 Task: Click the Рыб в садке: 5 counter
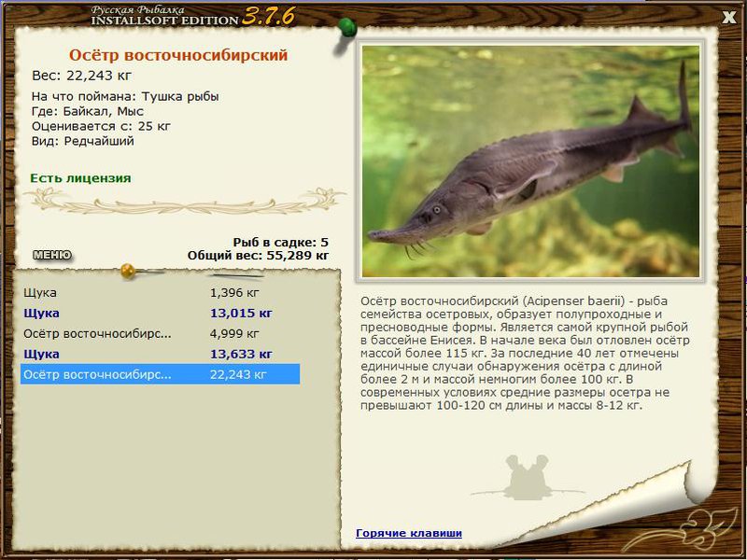coord(280,243)
